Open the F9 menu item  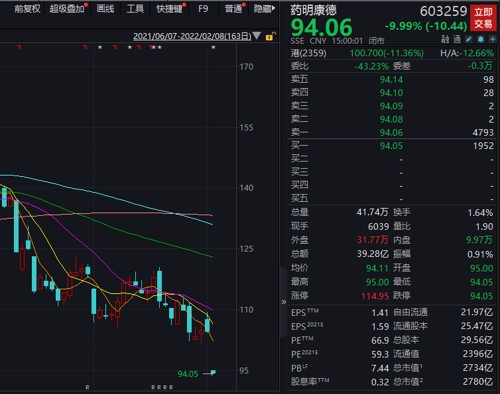203,9
